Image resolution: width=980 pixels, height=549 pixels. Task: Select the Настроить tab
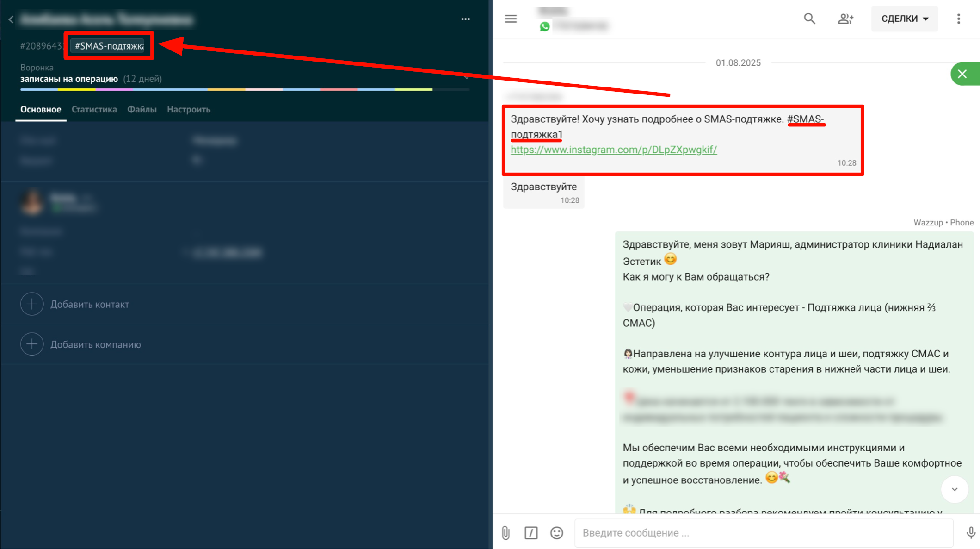[188, 110]
